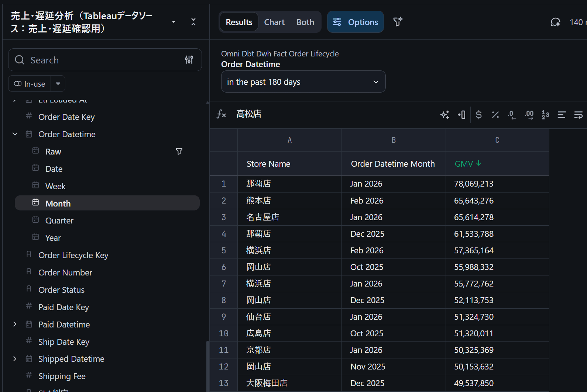Open field search filter settings icon
The height and width of the screenshot is (392, 587).
(x=189, y=60)
